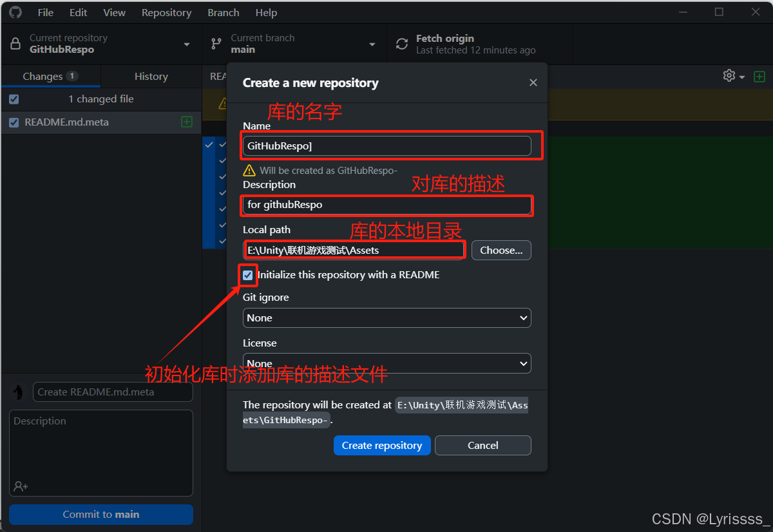
Task: Uncheck the README.md.meta file checkbox
Action: [14, 122]
